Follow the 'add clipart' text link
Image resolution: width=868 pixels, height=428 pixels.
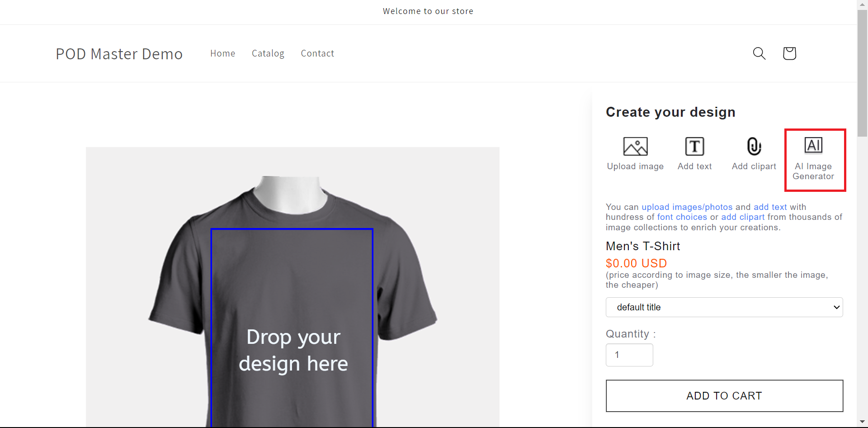coord(743,217)
